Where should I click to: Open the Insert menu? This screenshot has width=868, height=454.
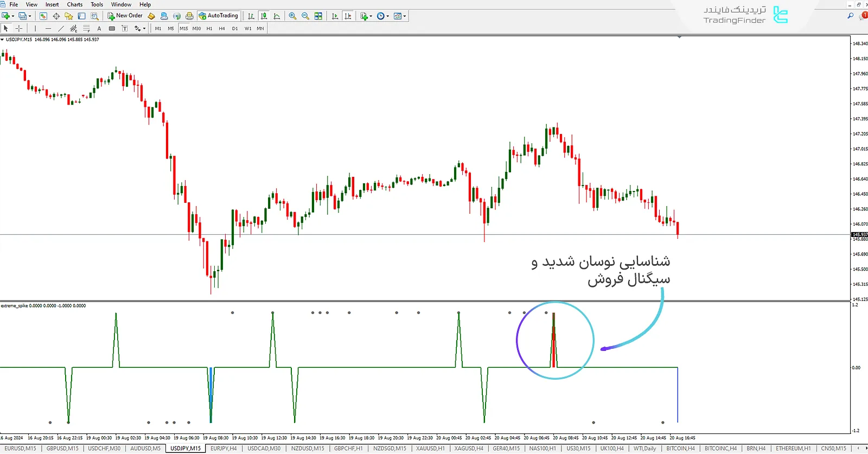pyautogui.click(x=52, y=4)
